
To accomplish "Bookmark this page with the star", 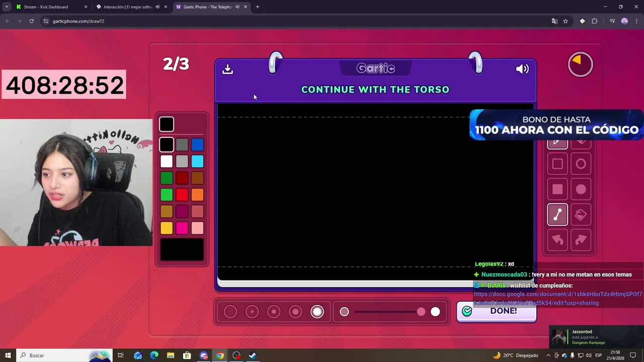I will pyautogui.click(x=566, y=21).
